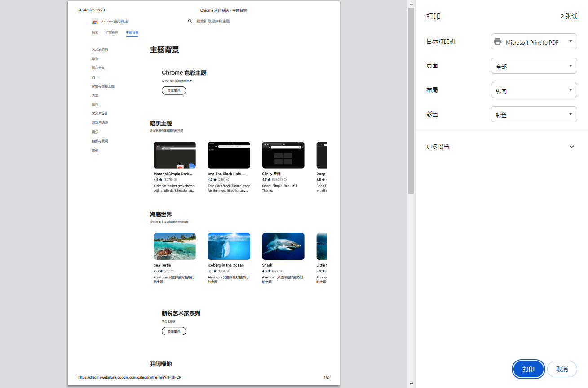Click 颜色 category in sidebar
This screenshot has height=388, width=588.
coord(95,105)
